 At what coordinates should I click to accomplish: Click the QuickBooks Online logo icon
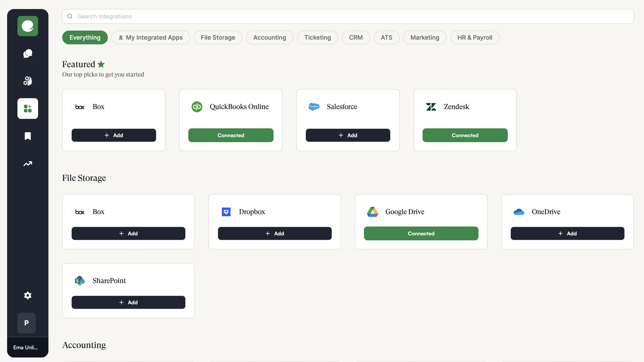(x=197, y=107)
